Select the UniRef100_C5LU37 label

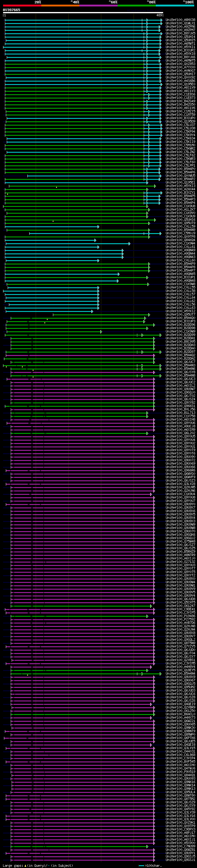[x=180, y=125]
